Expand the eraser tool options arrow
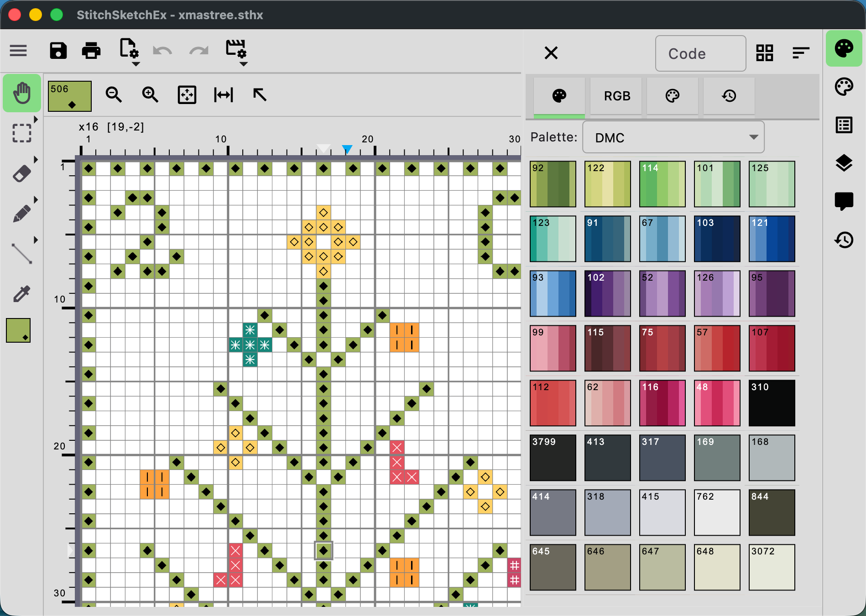This screenshot has width=866, height=616. (x=36, y=159)
